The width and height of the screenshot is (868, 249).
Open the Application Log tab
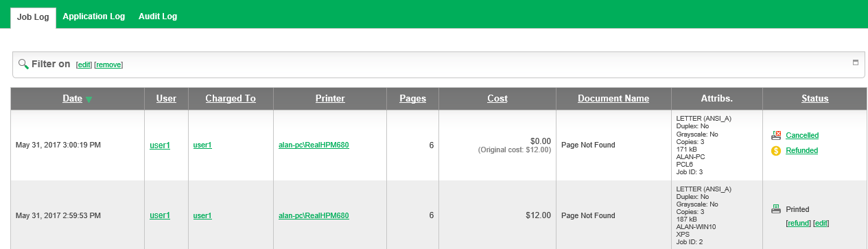pos(94,16)
